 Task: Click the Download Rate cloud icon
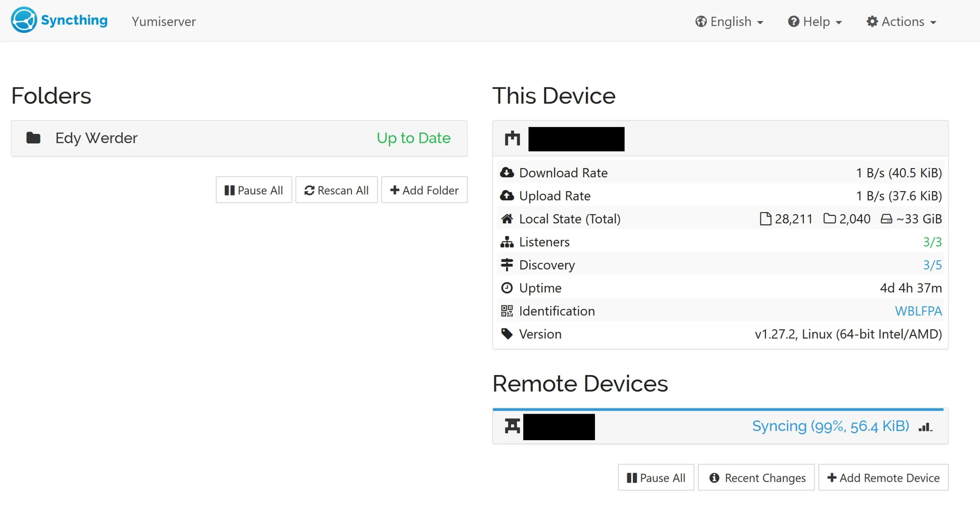pos(507,173)
